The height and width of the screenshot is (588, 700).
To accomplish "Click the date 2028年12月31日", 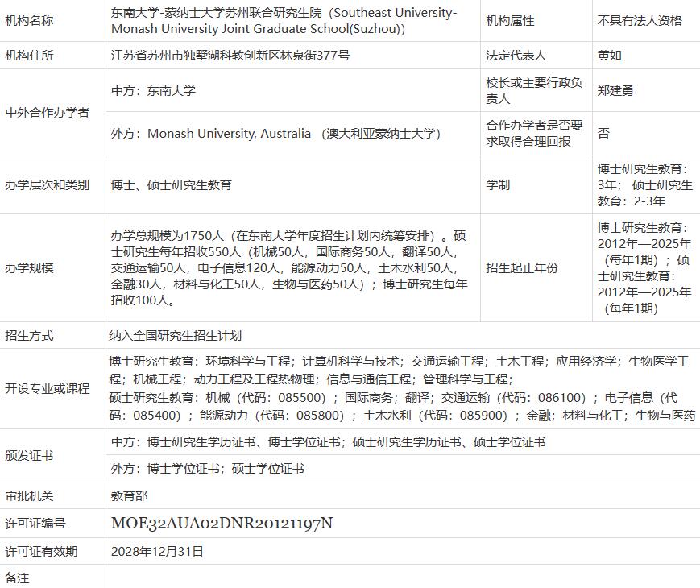I will [x=157, y=552].
